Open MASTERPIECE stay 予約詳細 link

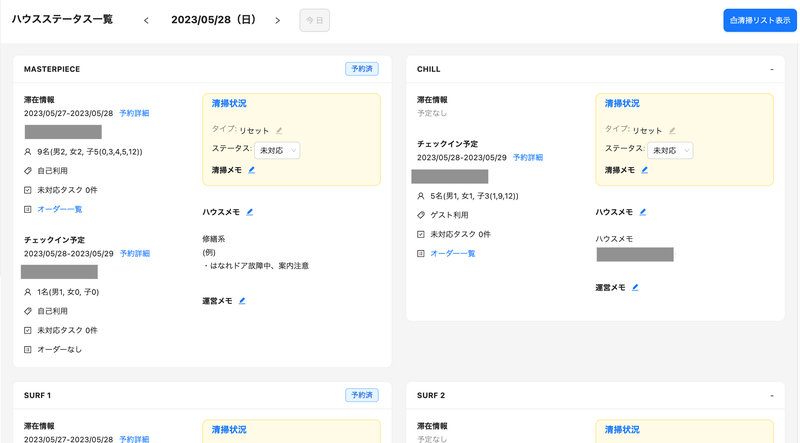coord(134,113)
